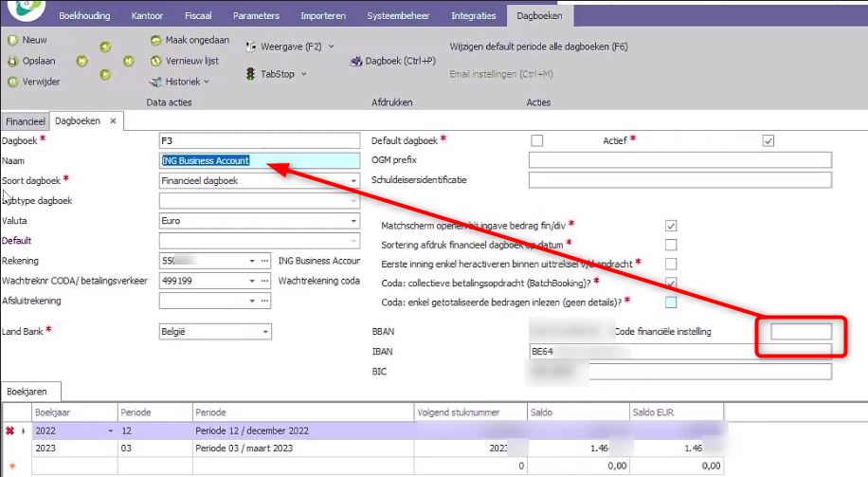Toggle the Default dagboek checkbox
Viewport: 868px width, 477px height.
tap(537, 140)
